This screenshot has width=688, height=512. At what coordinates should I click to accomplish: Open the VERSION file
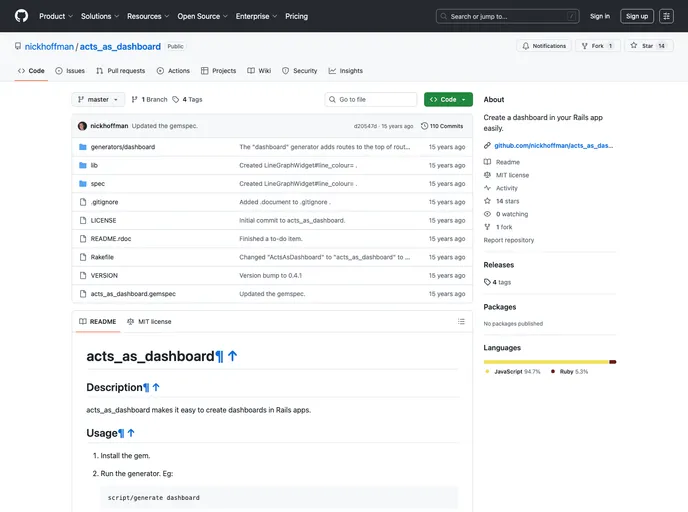[104, 276]
